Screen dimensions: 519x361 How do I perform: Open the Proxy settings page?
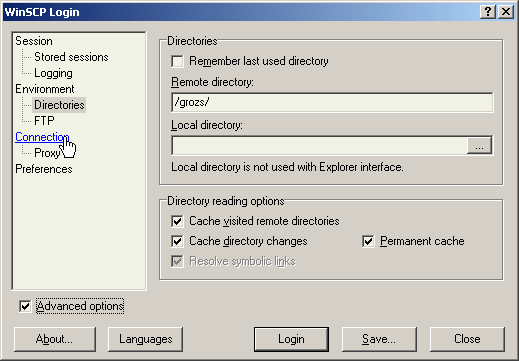click(47, 153)
